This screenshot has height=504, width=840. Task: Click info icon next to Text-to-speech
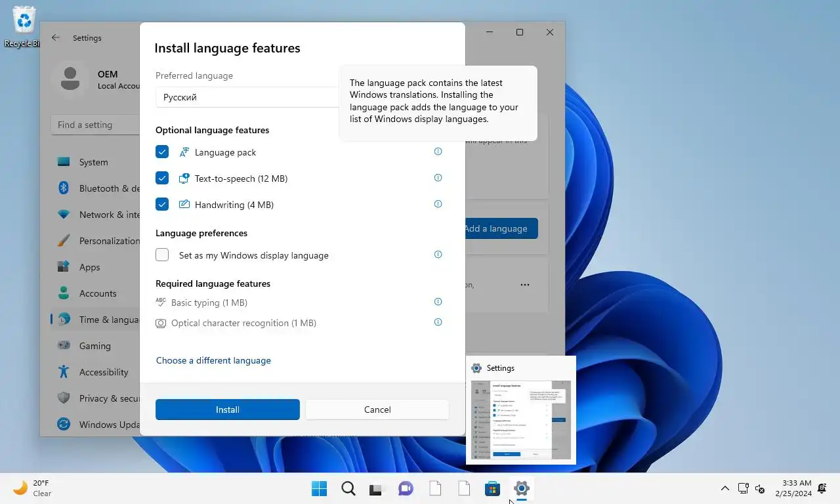[438, 178]
